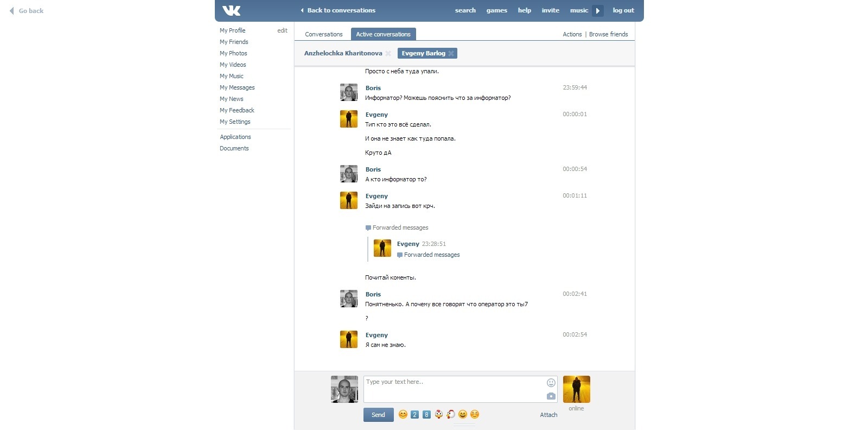Open Boris's avatar on the 00:00:54 message
Viewport: 868px width, 430px height.
(349, 174)
